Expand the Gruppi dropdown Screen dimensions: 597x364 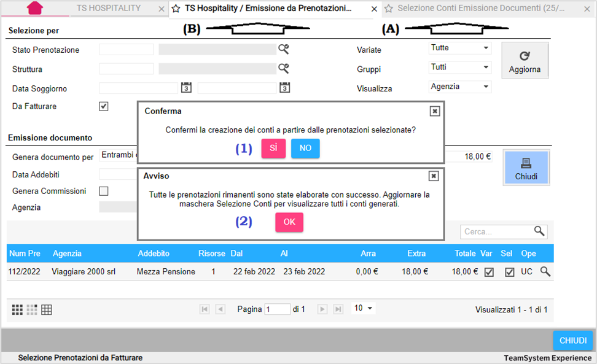(460, 68)
